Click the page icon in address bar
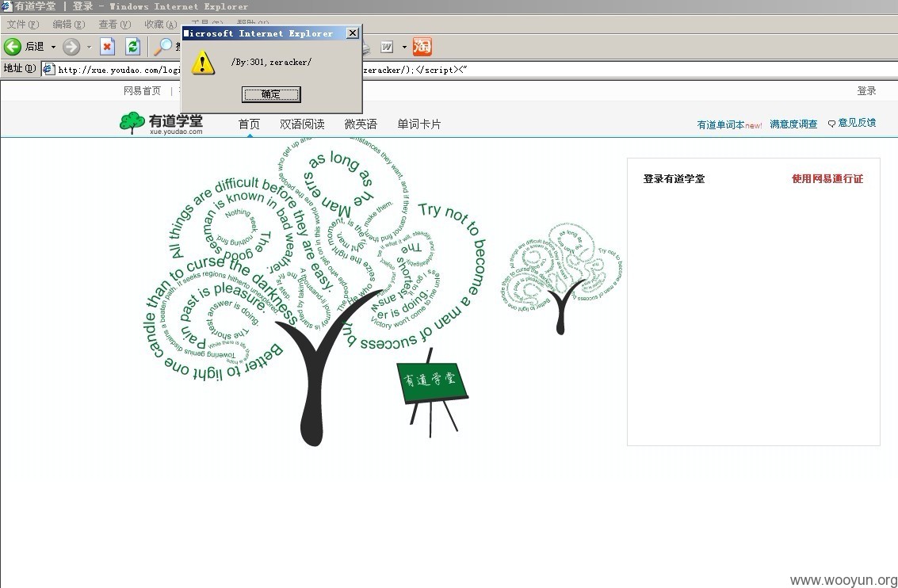Viewport: 898px width, 588px height. (49, 69)
